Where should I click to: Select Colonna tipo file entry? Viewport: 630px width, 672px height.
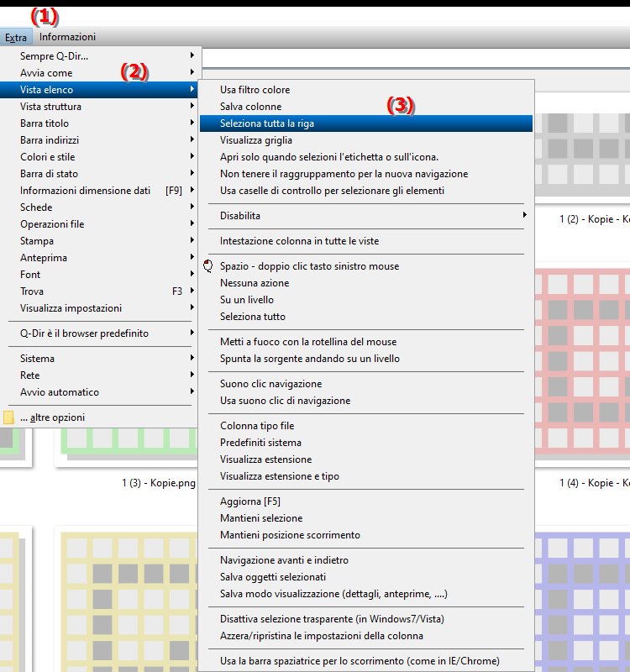coord(366,426)
